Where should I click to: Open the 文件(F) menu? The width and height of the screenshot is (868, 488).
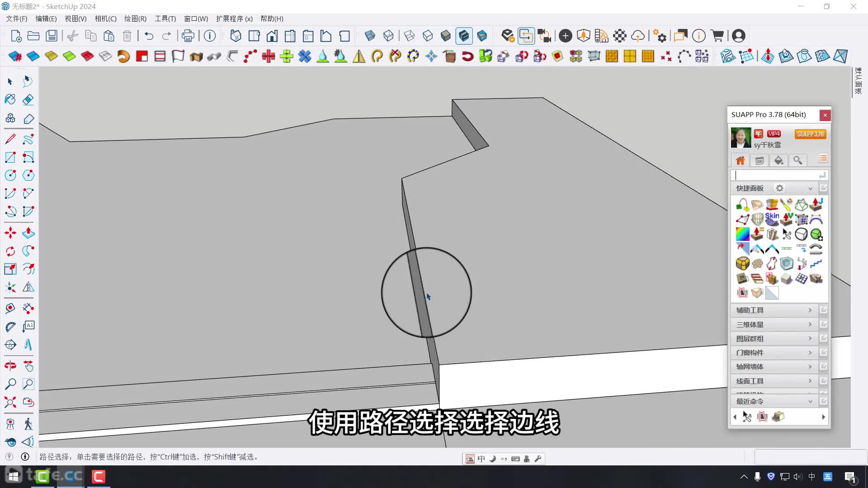(x=17, y=19)
